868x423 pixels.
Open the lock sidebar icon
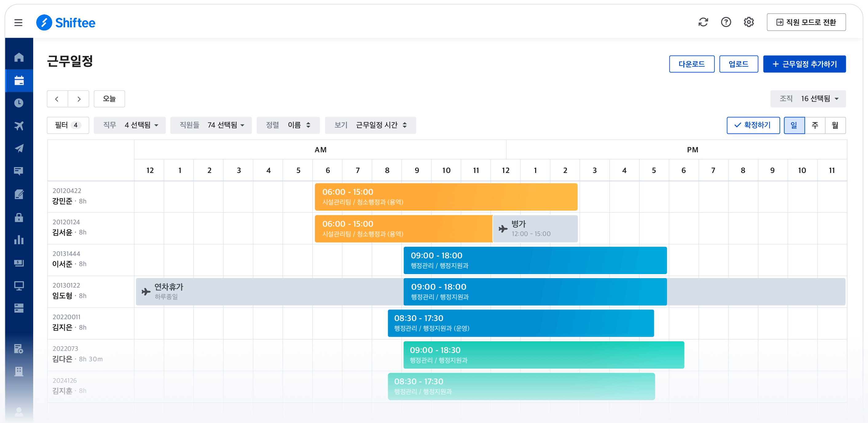19,217
